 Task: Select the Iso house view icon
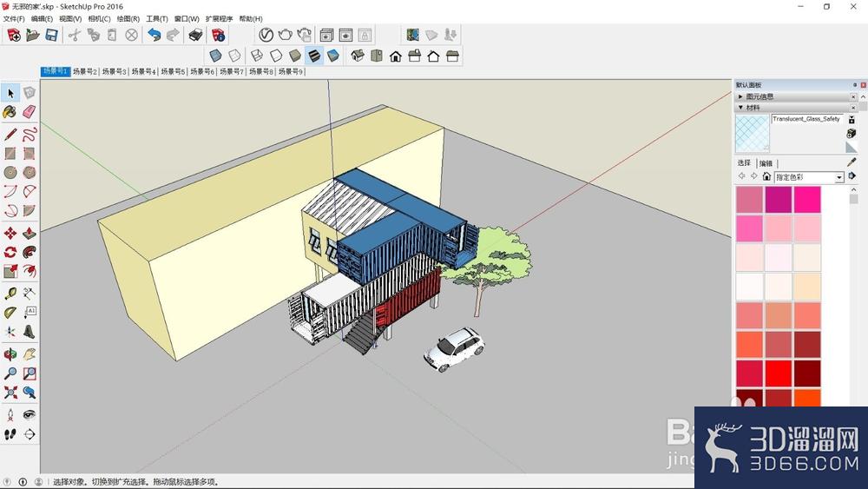(358, 56)
